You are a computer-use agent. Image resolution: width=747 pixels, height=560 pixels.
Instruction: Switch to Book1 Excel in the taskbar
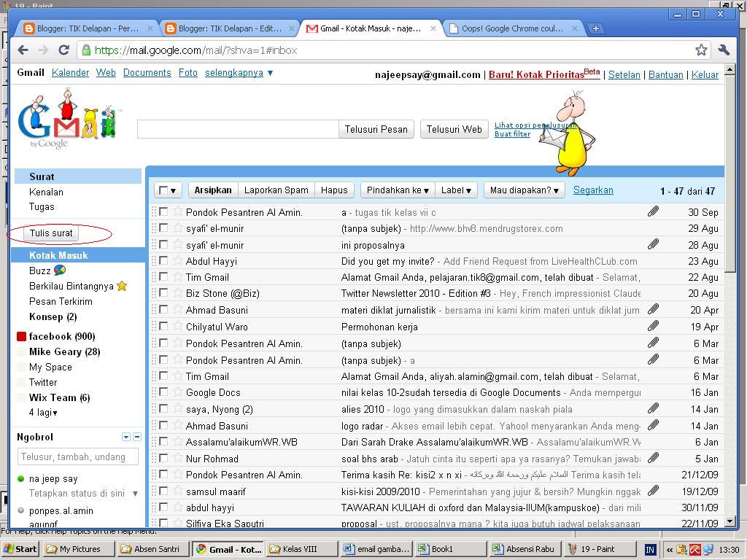click(451, 549)
